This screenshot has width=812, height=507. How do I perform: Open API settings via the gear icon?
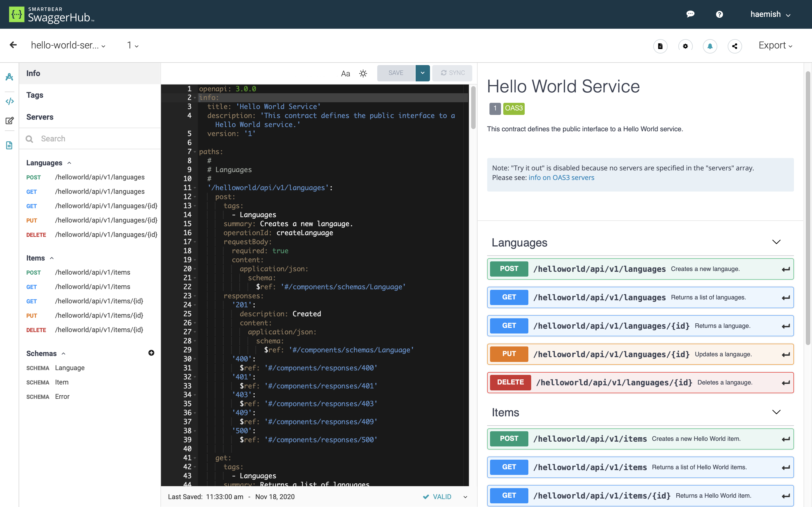[x=685, y=46]
